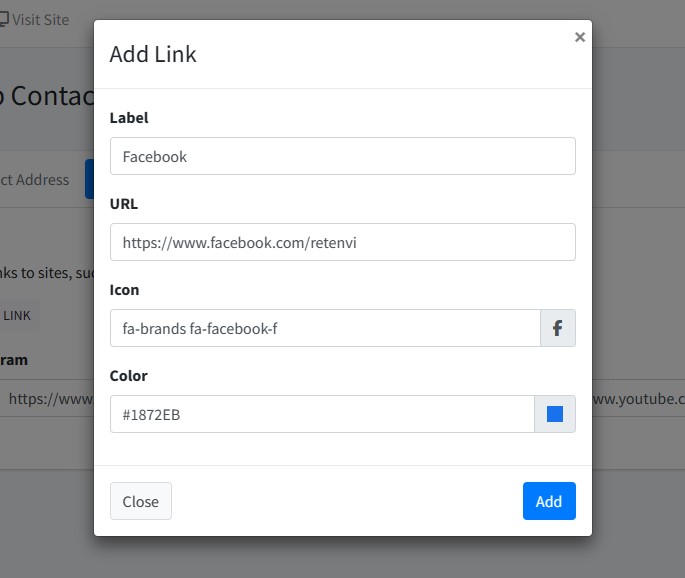Open the Visit Site link
685x578 pixels.
click(x=41, y=19)
